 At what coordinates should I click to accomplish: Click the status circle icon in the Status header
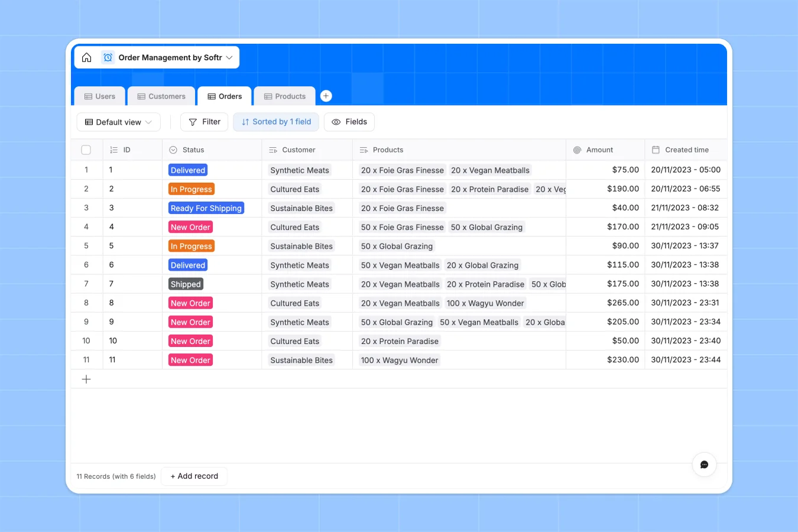click(x=172, y=150)
